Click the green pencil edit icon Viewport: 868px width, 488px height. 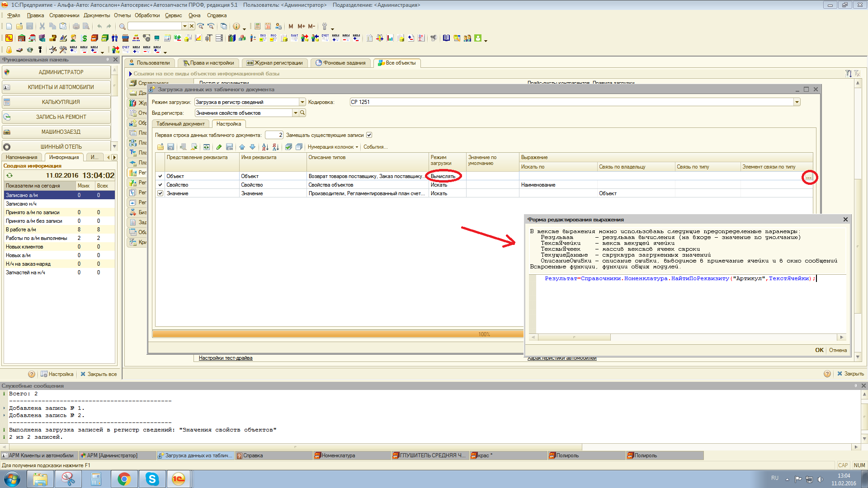219,147
